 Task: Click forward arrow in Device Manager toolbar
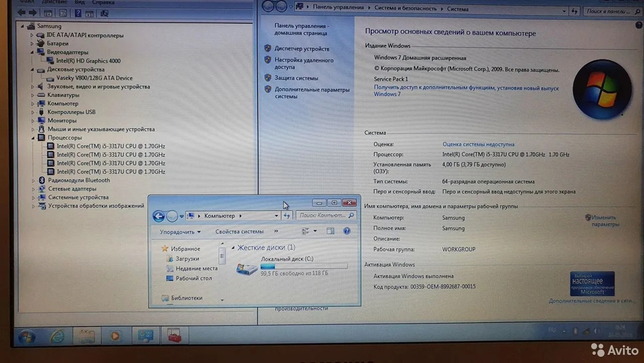point(33,13)
